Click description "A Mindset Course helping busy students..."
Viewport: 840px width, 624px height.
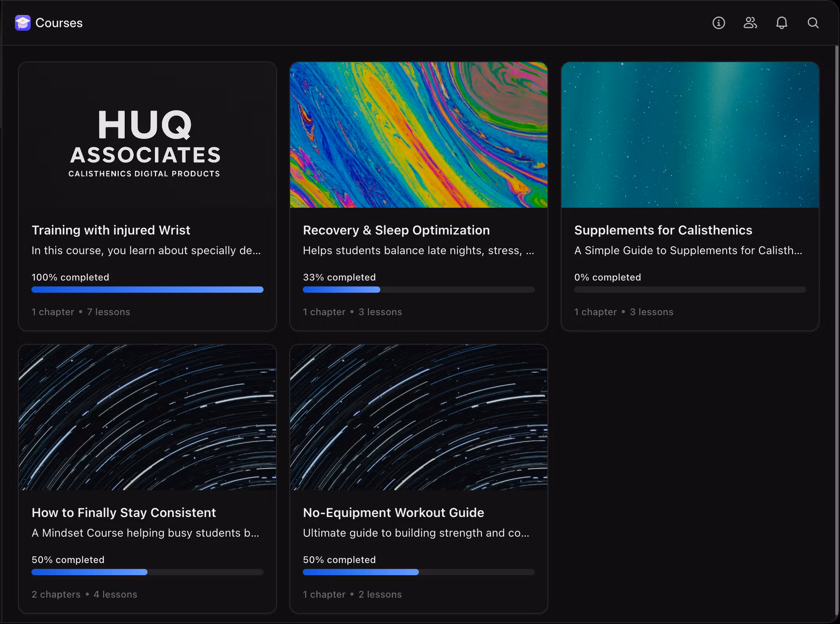coord(145,533)
